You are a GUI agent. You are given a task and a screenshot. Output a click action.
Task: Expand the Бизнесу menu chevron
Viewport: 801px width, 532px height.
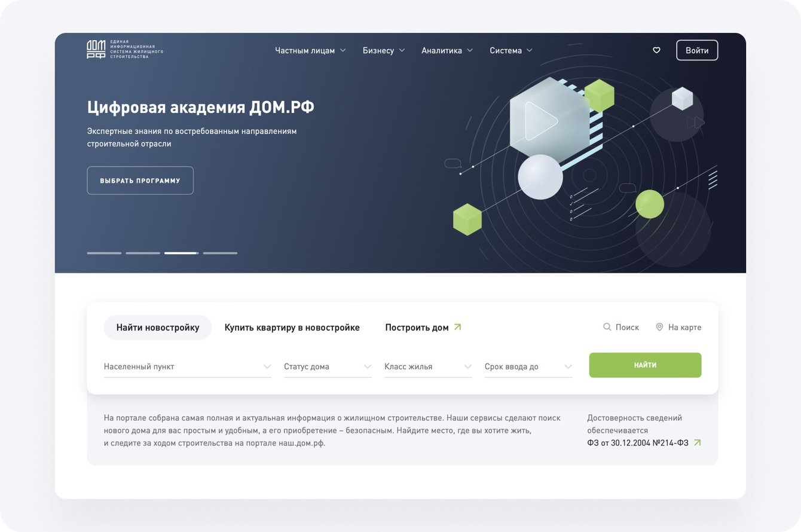tap(402, 50)
